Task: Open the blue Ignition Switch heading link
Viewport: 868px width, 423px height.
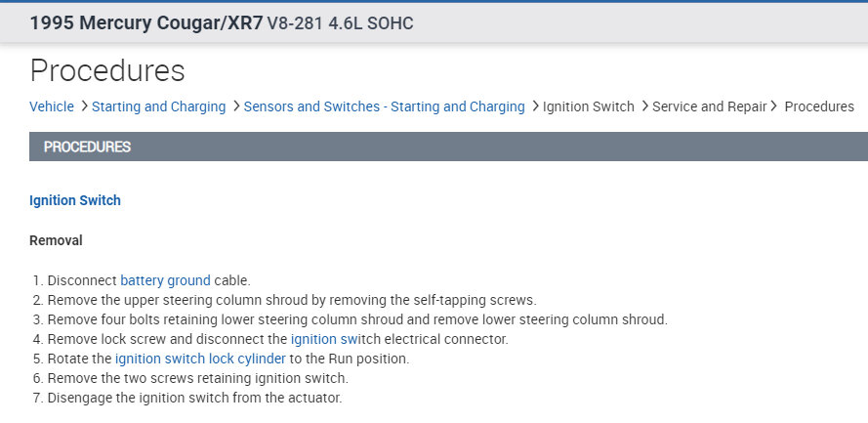Action: point(75,200)
